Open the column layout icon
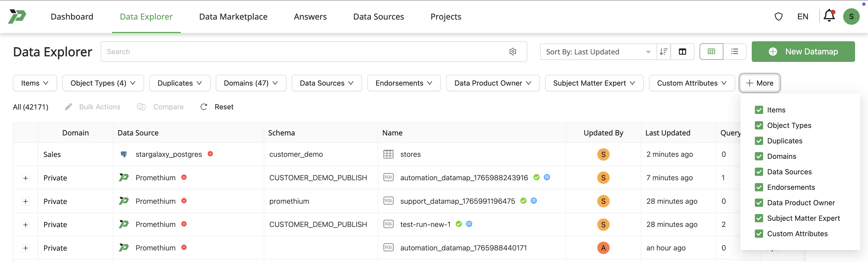This screenshot has width=868, height=262. 682,52
